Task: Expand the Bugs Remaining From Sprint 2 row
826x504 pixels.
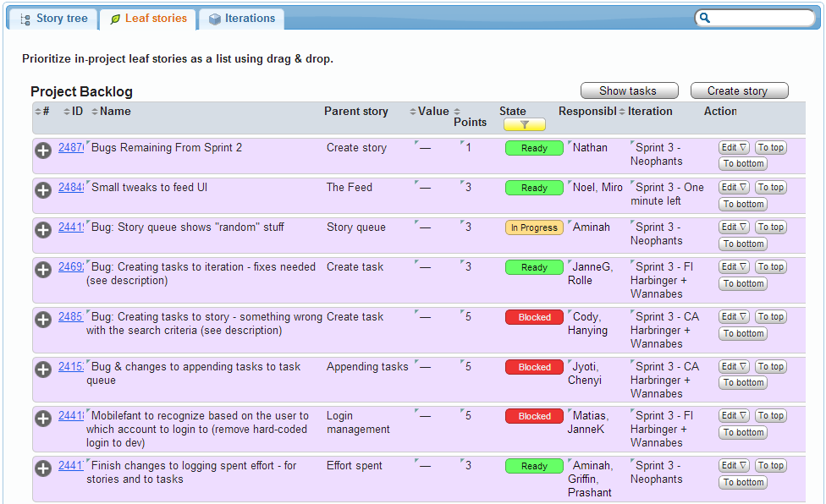Action: [43, 150]
